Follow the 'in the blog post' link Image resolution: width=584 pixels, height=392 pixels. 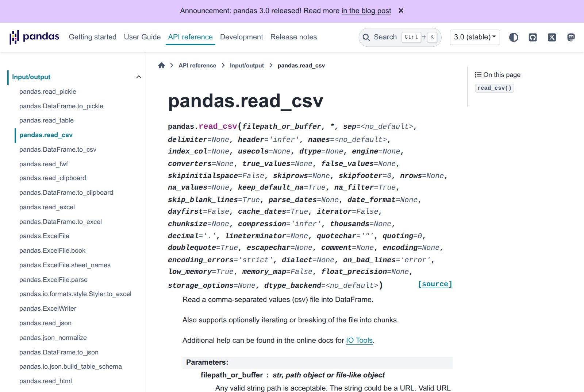[366, 11]
